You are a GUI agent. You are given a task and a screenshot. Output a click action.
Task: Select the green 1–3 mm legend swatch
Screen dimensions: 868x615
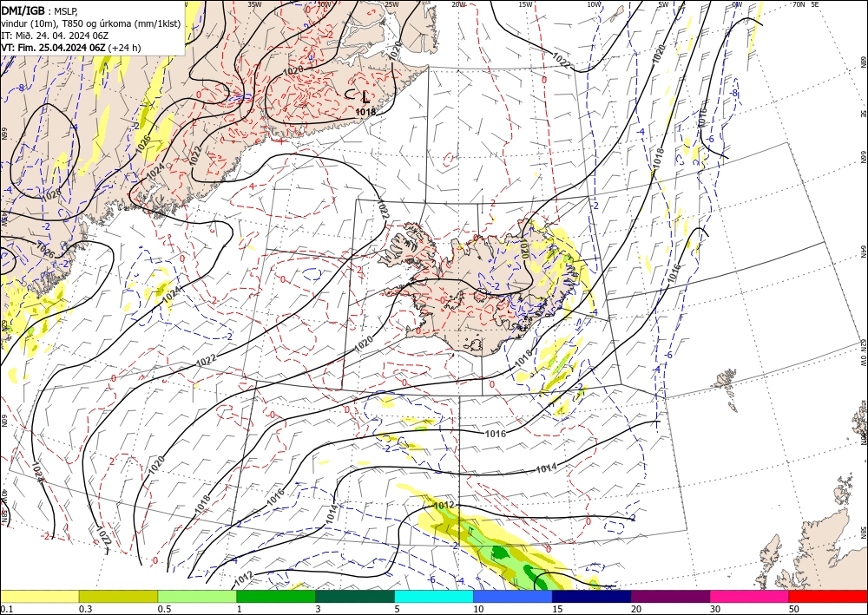click(x=276, y=596)
